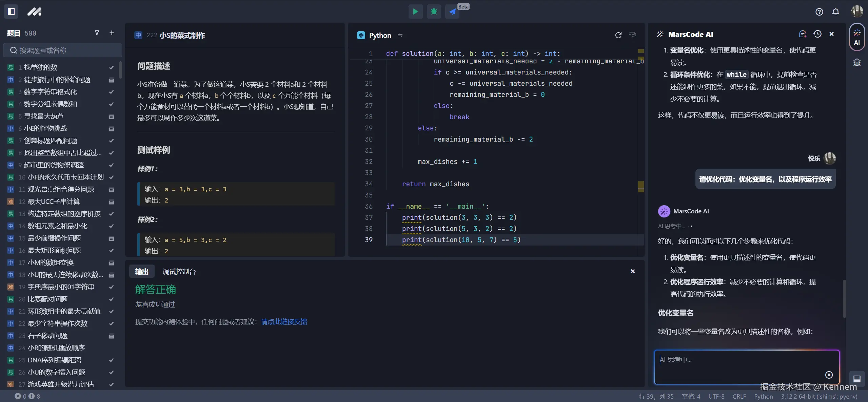Switch to the 调试控制台 tab
Screen dimensions: 868x402
[x=179, y=272]
